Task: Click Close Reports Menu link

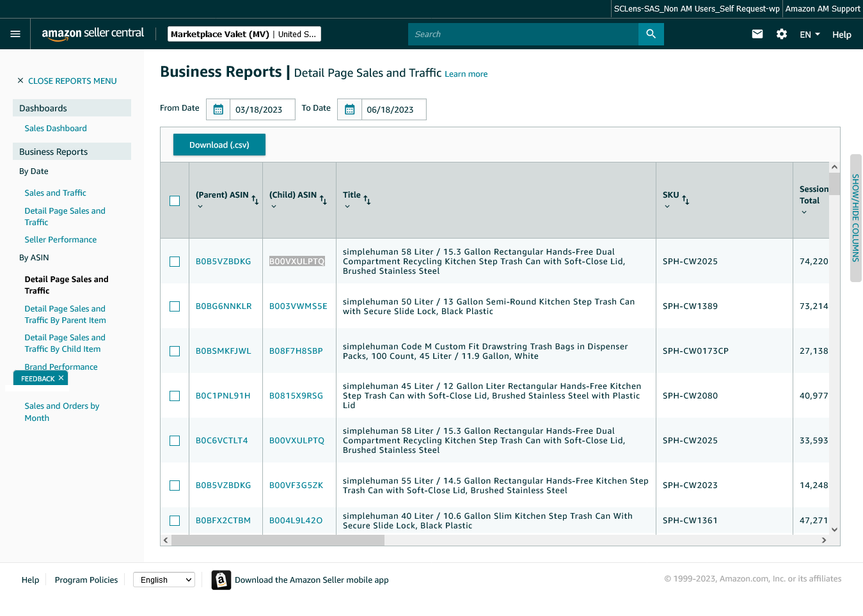Action: click(x=72, y=81)
